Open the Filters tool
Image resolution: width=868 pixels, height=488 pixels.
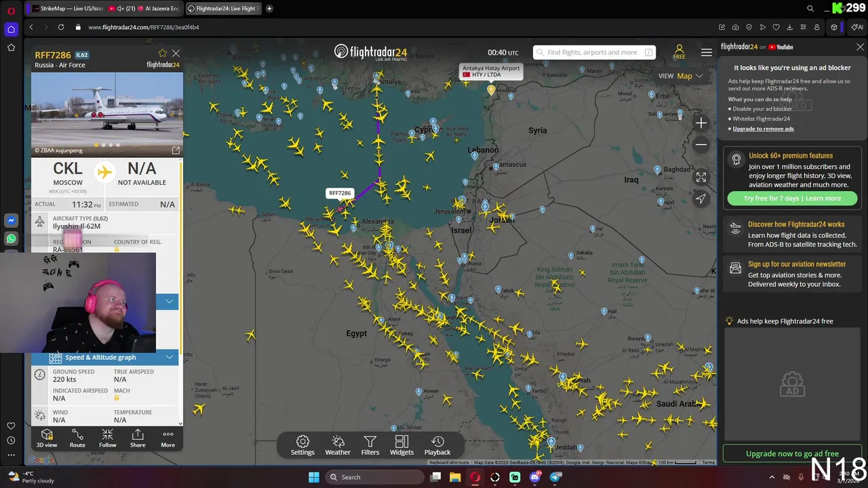(x=370, y=445)
